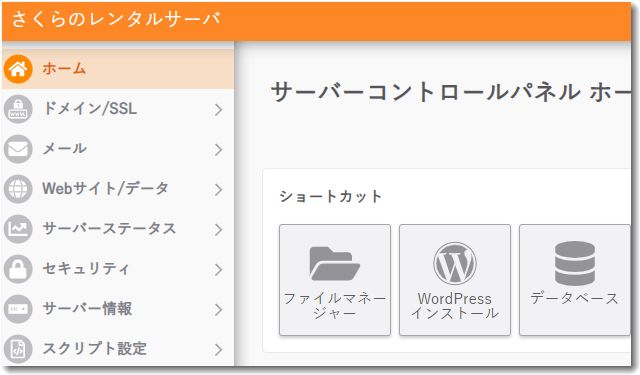Click the Webサイト/データ globe icon
The height and width of the screenshot is (375, 640).
(18, 189)
